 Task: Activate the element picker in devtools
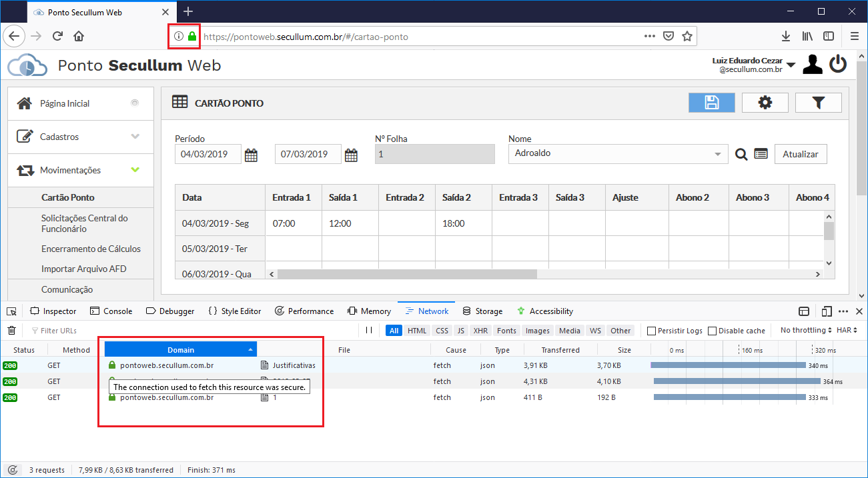[x=11, y=311]
